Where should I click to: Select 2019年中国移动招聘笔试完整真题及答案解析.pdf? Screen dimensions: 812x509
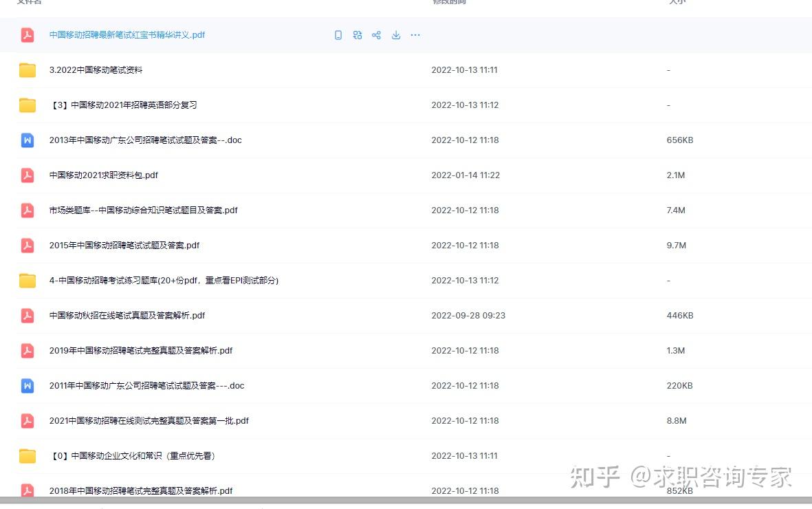coord(141,350)
